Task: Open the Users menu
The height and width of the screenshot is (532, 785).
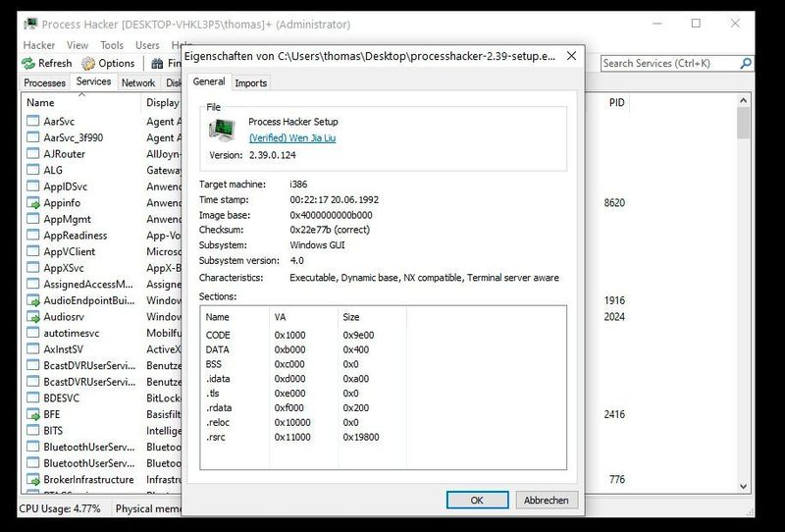Action: (x=147, y=45)
